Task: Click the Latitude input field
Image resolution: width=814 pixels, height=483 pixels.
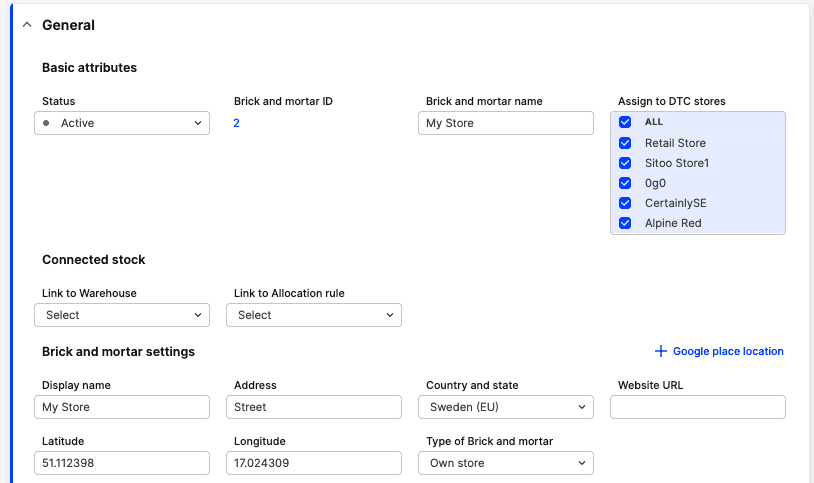Action: 122,463
